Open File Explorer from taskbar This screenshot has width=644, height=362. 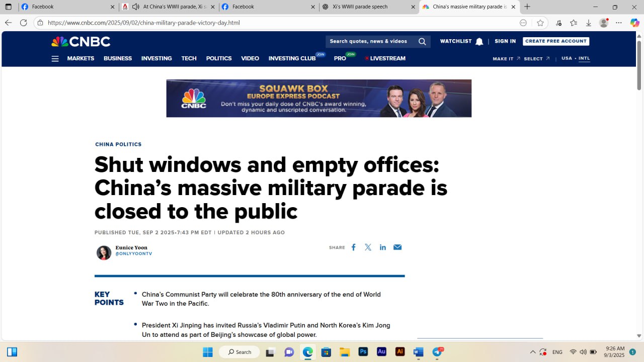coord(344,352)
